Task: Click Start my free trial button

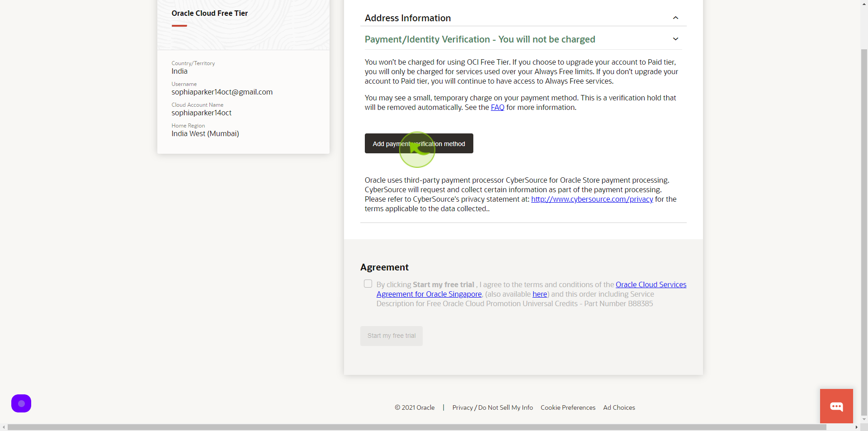Action: click(x=392, y=336)
